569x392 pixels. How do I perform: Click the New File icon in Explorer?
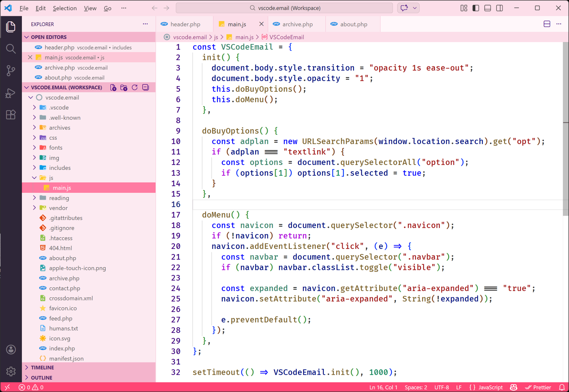pyautogui.click(x=113, y=87)
